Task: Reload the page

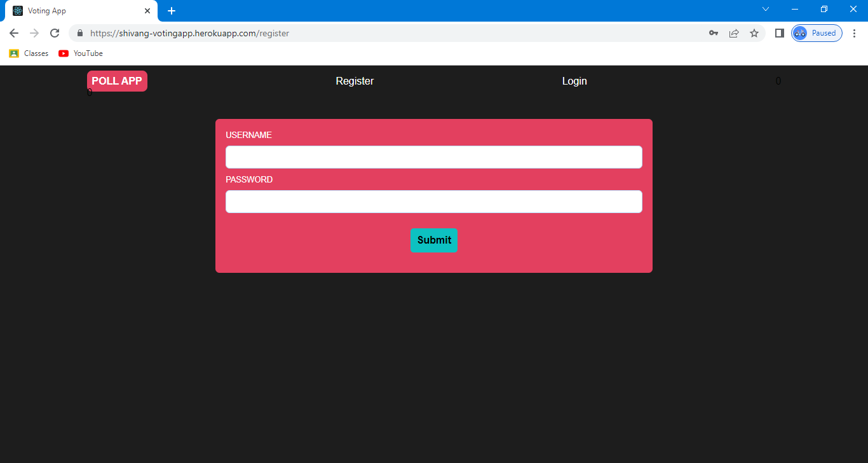Action: pyautogui.click(x=55, y=33)
